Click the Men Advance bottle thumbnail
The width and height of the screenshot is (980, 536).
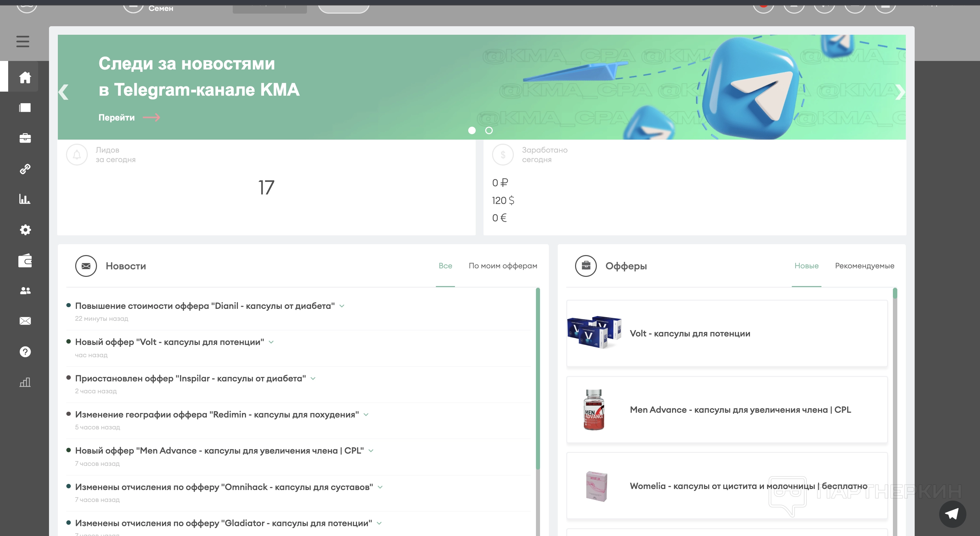coord(594,410)
